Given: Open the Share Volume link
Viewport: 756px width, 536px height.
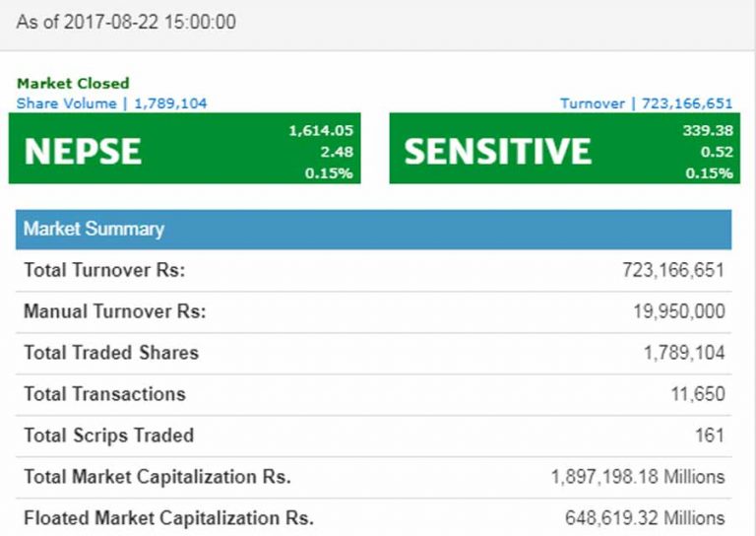Looking at the screenshot, I should tap(111, 103).
